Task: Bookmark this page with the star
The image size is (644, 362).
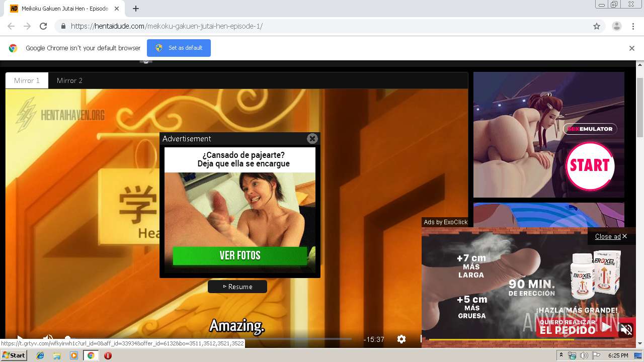Action: click(x=597, y=26)
